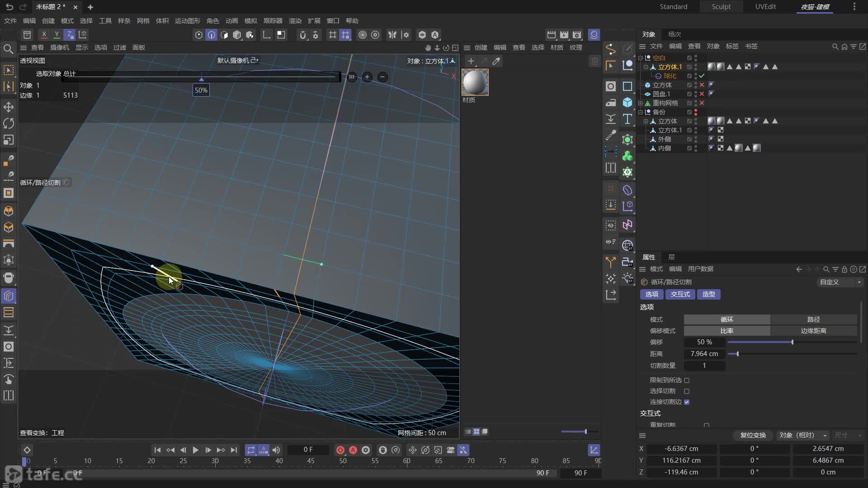Click the attribute manager lock icon
Screen dimensions: 868x488
[844, 269]
